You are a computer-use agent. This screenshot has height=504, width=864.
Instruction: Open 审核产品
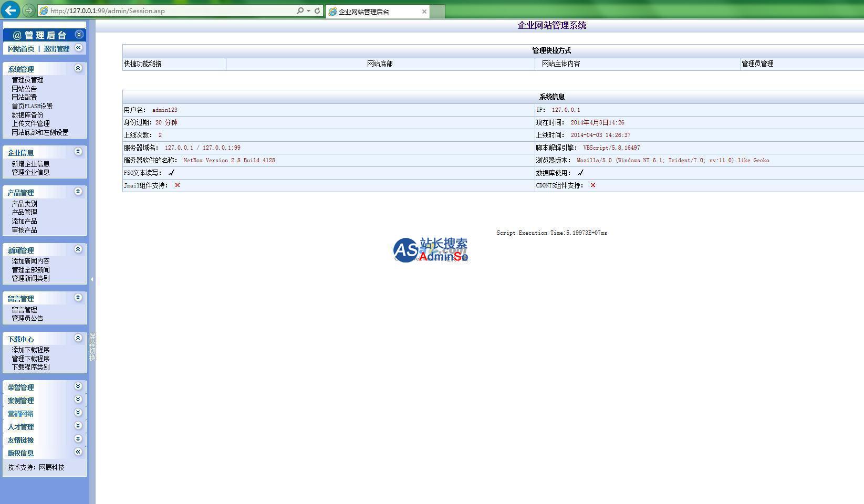24,230
